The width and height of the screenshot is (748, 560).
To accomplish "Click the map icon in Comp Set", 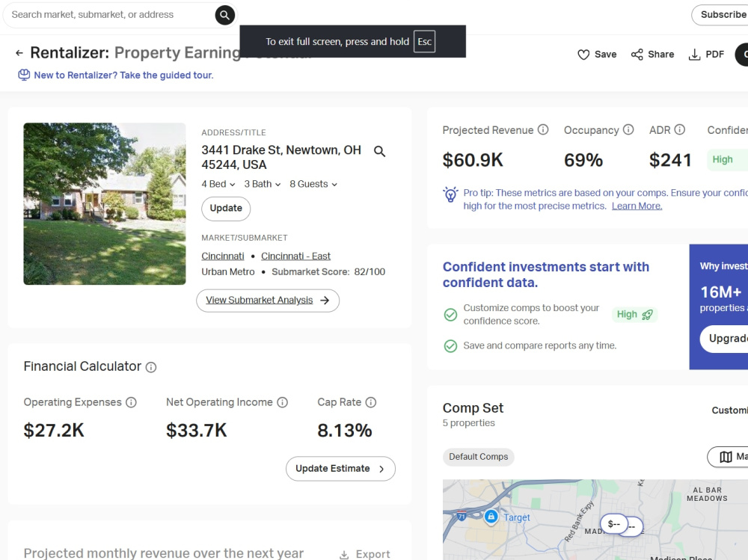I will click(726, 457).
